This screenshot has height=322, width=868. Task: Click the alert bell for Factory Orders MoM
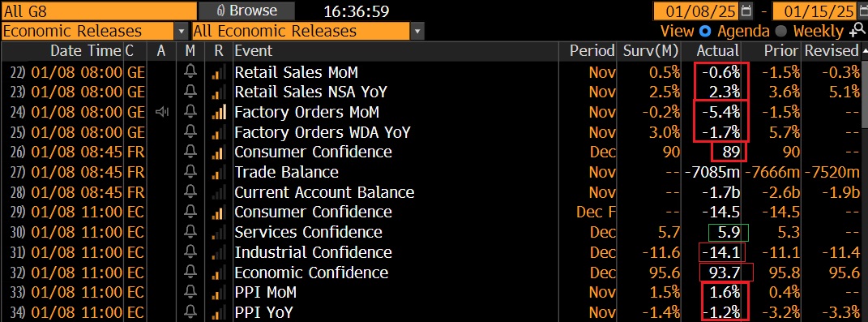click(x=190, y=112)
